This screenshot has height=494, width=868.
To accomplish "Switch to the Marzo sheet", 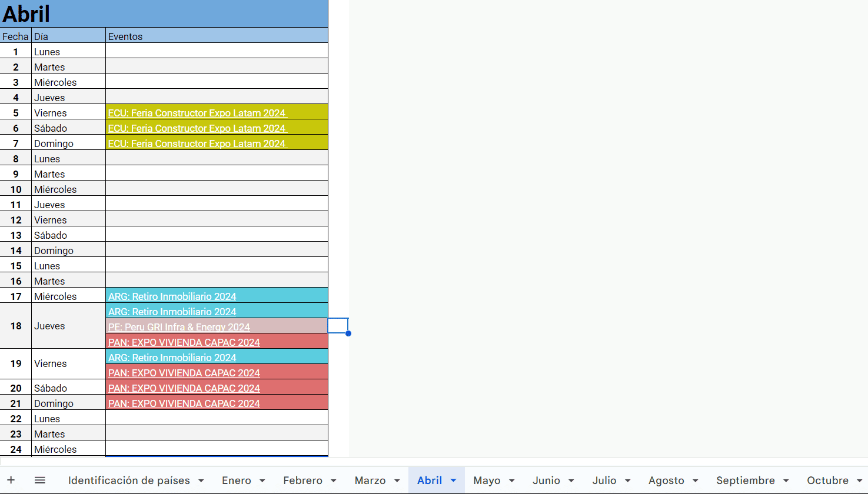I will (370, 480).
